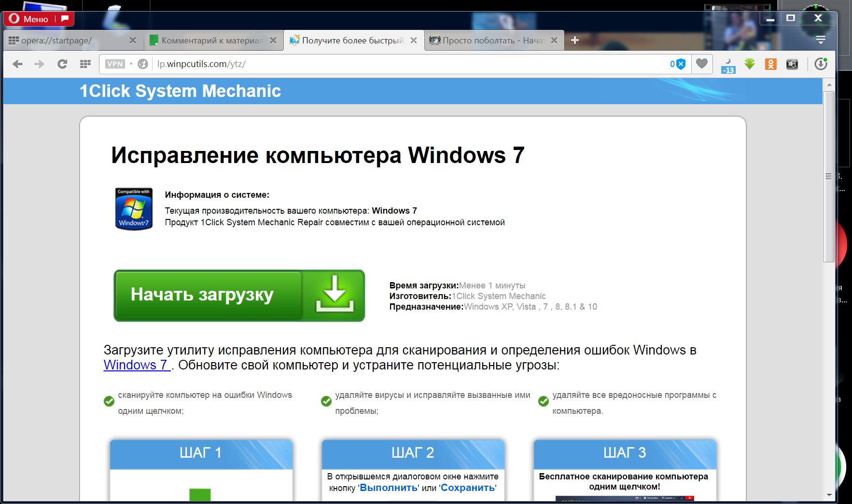This screenshot has height=504, width=852.
Task: Switch to Просто поболтать tab
Action: tap(488, 41)
